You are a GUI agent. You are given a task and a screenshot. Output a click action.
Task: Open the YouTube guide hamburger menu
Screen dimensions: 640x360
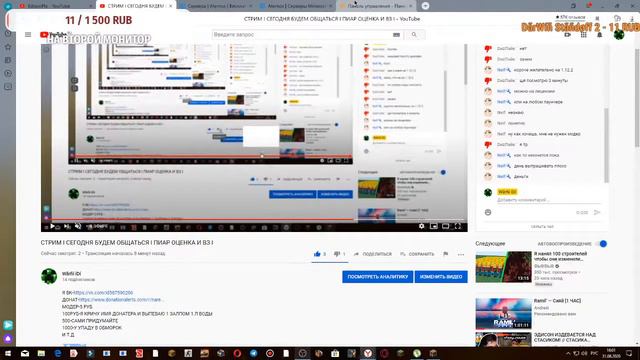click(28, 35)
